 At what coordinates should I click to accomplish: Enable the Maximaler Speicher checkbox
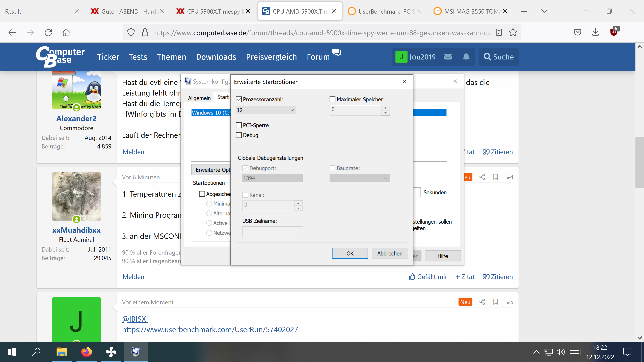[332, 99]
